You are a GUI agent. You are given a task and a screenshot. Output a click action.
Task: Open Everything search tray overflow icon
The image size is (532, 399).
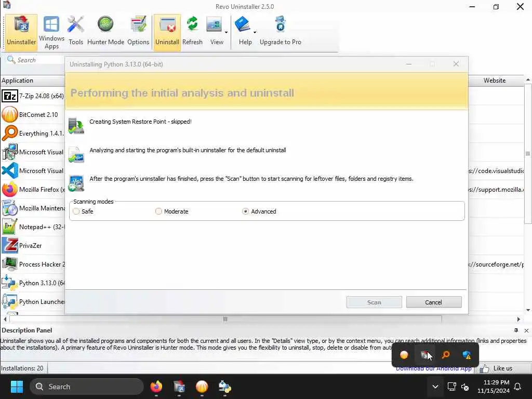[446, 355]
